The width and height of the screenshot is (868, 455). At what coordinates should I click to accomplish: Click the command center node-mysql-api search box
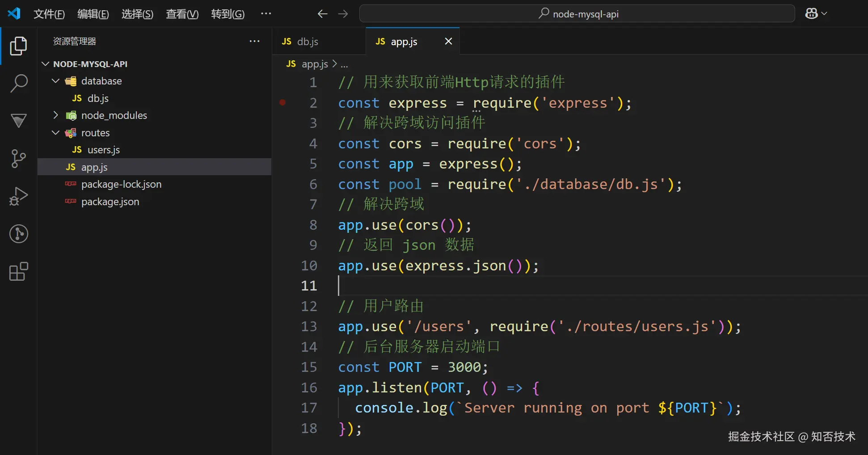577,13
